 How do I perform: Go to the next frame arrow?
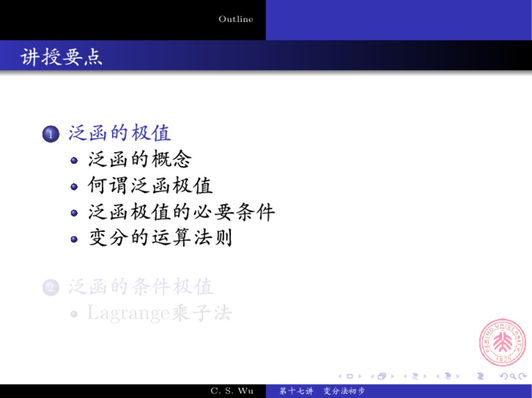tap(392, 376)
